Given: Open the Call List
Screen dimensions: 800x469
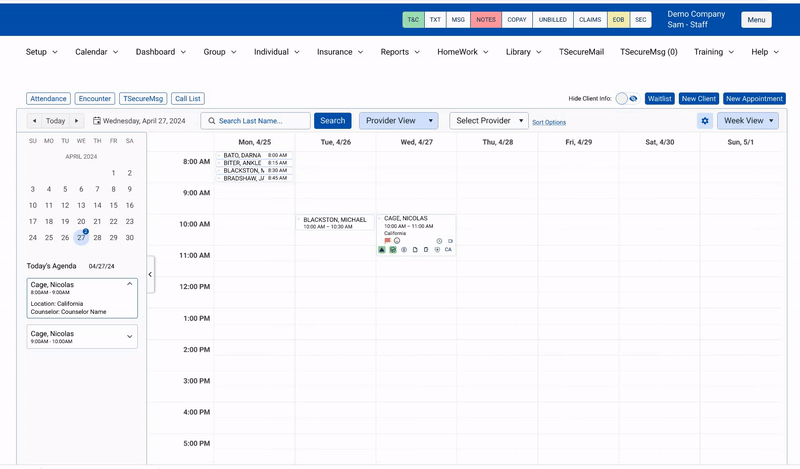Looking at the screenshot, I should point(188,98).
